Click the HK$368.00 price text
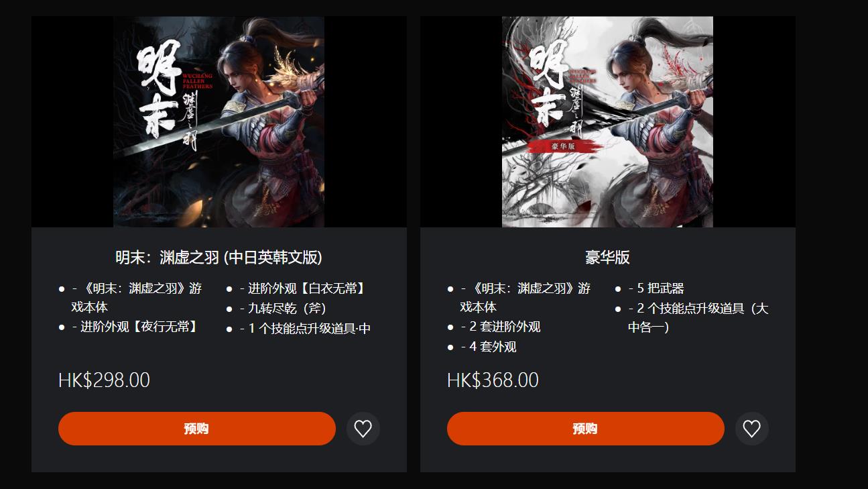868x489 pixels. (x=493, y=380)
